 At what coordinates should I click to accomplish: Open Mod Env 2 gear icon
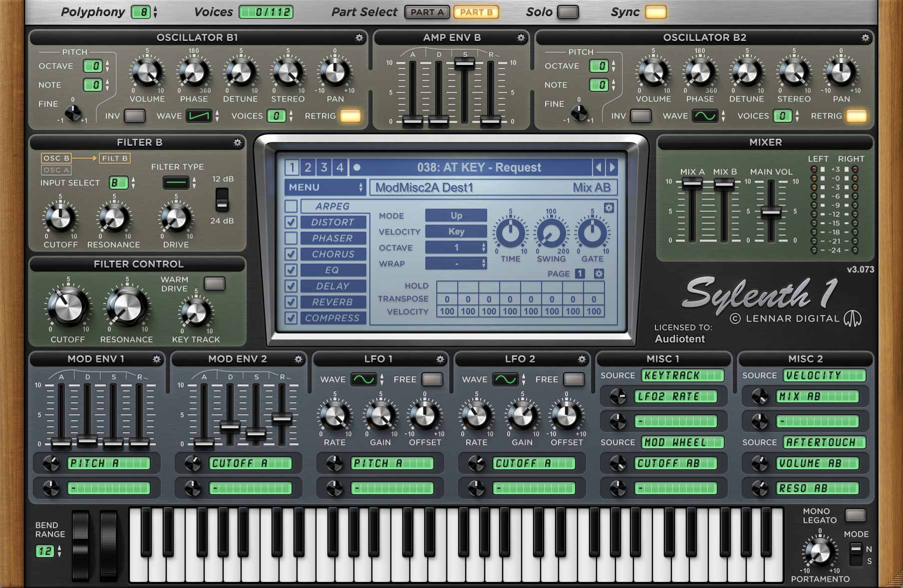298,359
